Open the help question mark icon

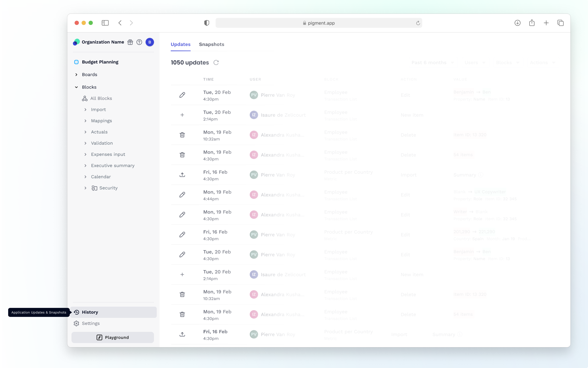[x=139, y=42]
